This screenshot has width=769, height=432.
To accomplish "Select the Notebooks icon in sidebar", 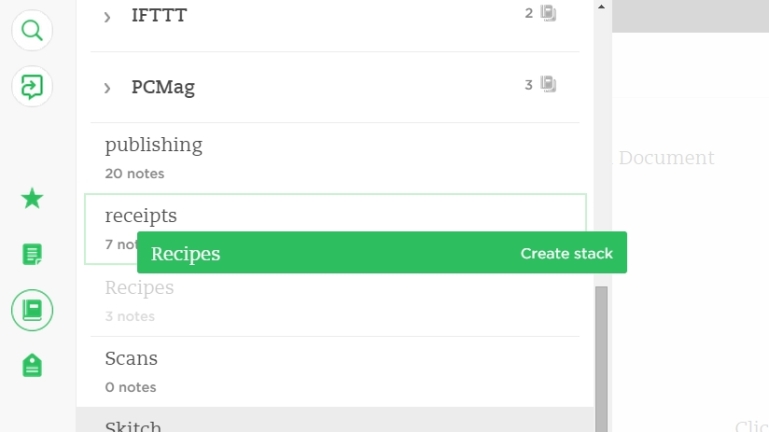I will [x=32, y=310].
